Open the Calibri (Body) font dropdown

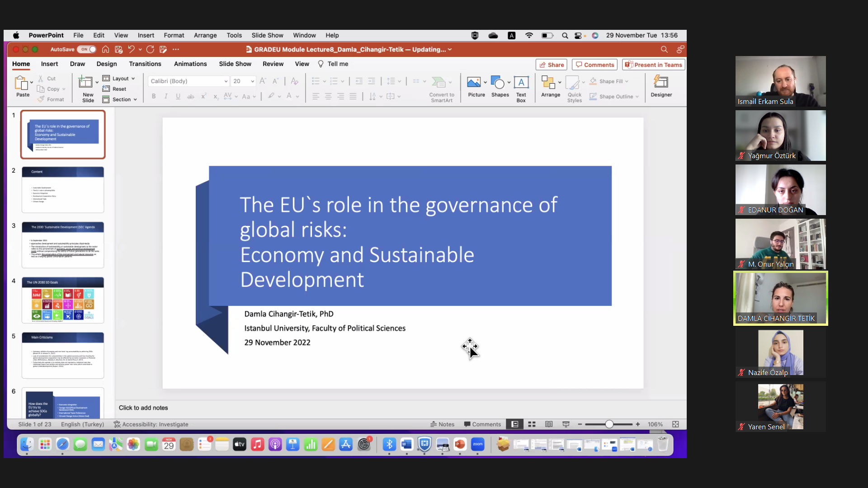226,81
